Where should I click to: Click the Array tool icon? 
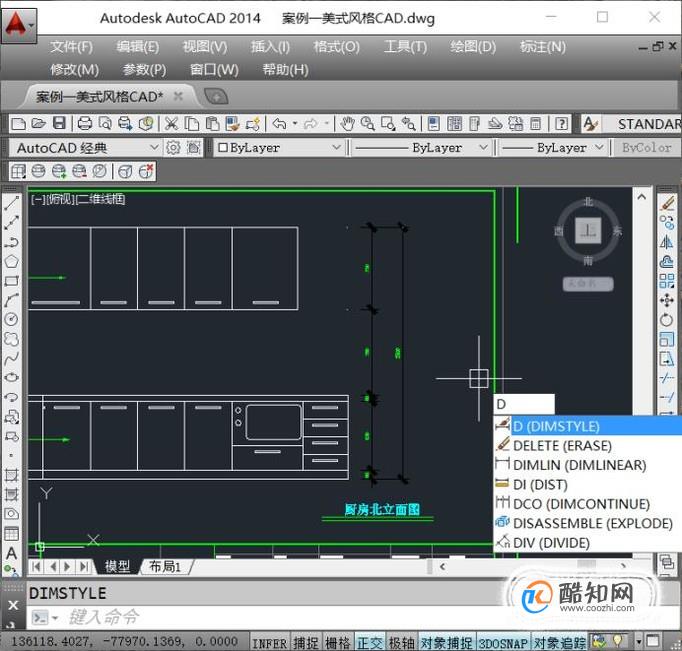coord(666,281)
